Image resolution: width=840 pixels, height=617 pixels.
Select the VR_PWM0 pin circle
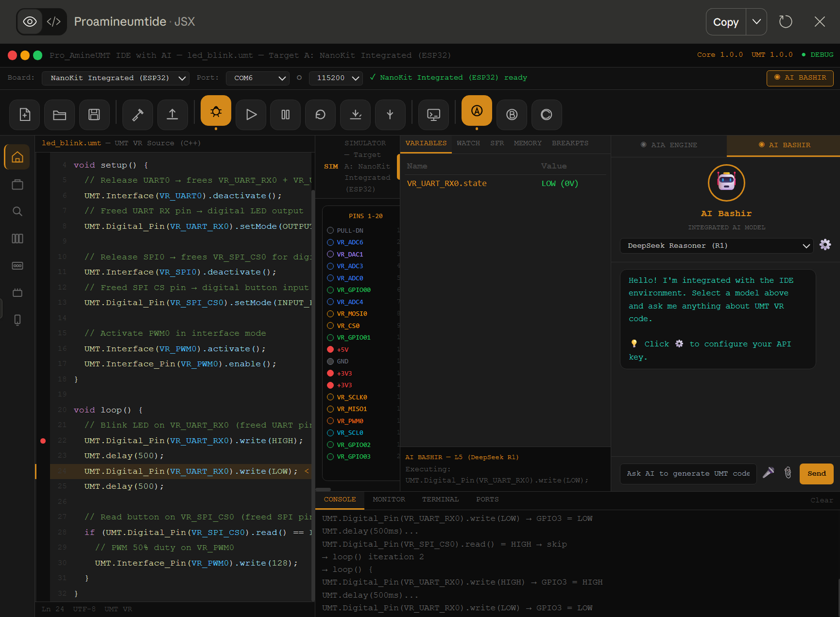pyautogui.click(x=330, y=421)
